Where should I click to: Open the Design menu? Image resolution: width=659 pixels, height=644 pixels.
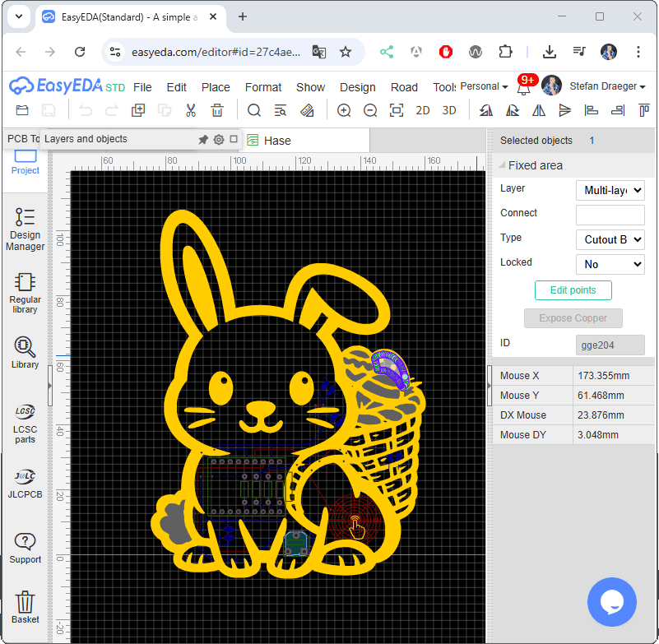click(x=357, y=86)
